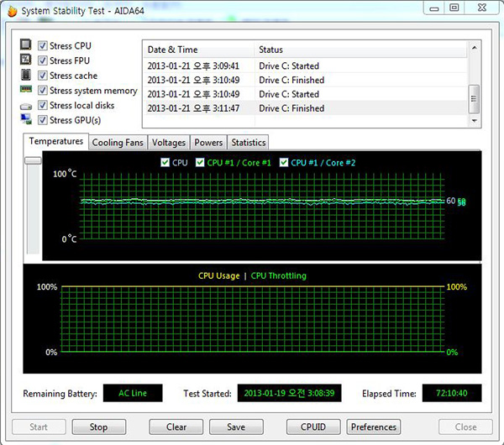Open the Preferences button

[x=374, y=427]
